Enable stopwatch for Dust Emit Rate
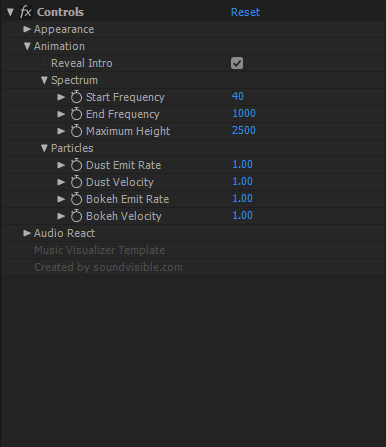This screenshot has width=386, height=447. (x=76, y=165)
